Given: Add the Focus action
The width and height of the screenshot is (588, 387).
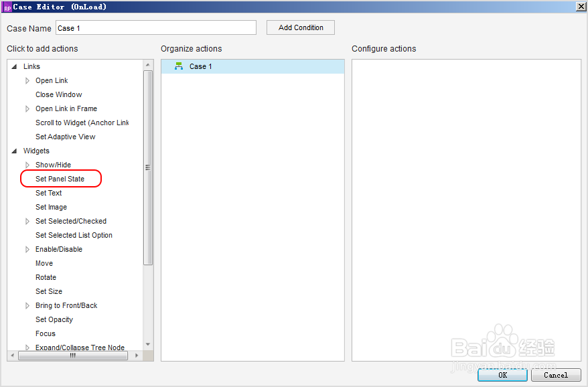Looking at the screenshot, I should pos(46,333).
